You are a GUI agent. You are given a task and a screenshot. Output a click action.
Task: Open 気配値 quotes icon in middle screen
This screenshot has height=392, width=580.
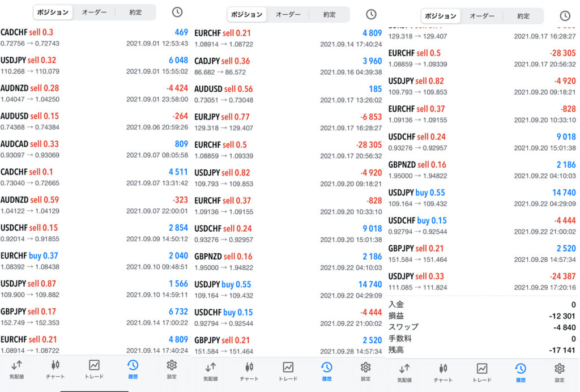pyautogui.click(x=210, y=370)
